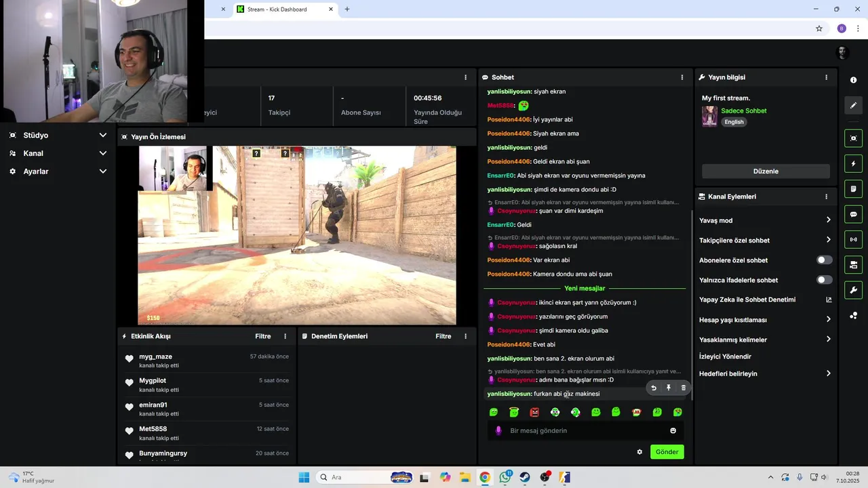
Task: Open three-dot menu of Sohbet panel
Action: tap(682, 77)
